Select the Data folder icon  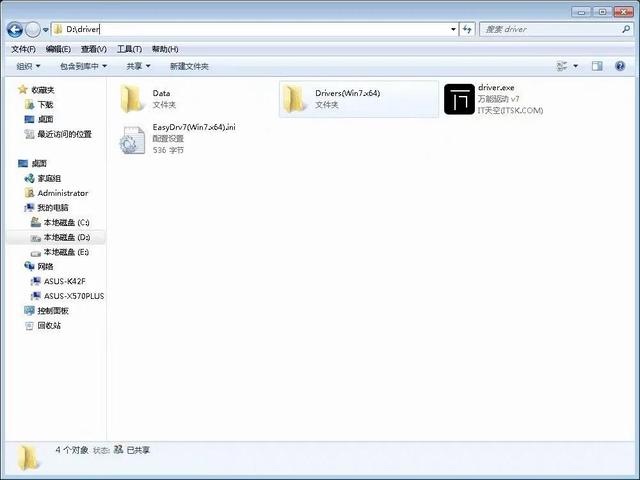pyautogui.click(x=131, y=99)
